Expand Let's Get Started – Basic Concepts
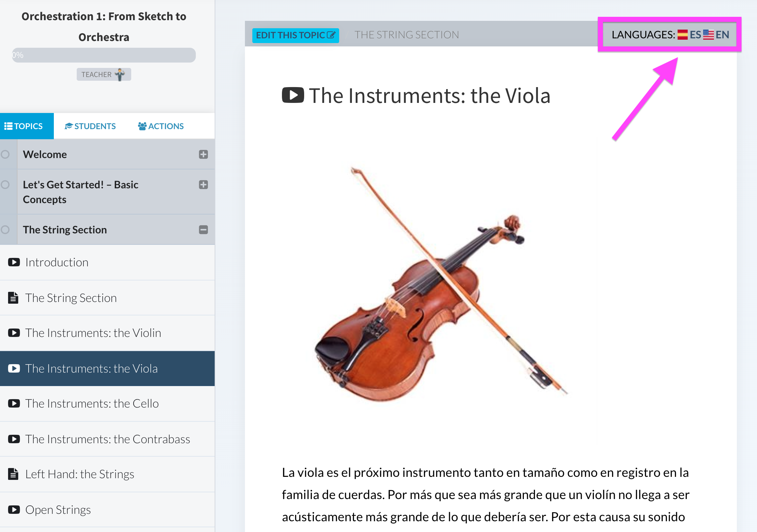Image resolution: width=757 pixels, height=532 pixels. pos(203,185)
